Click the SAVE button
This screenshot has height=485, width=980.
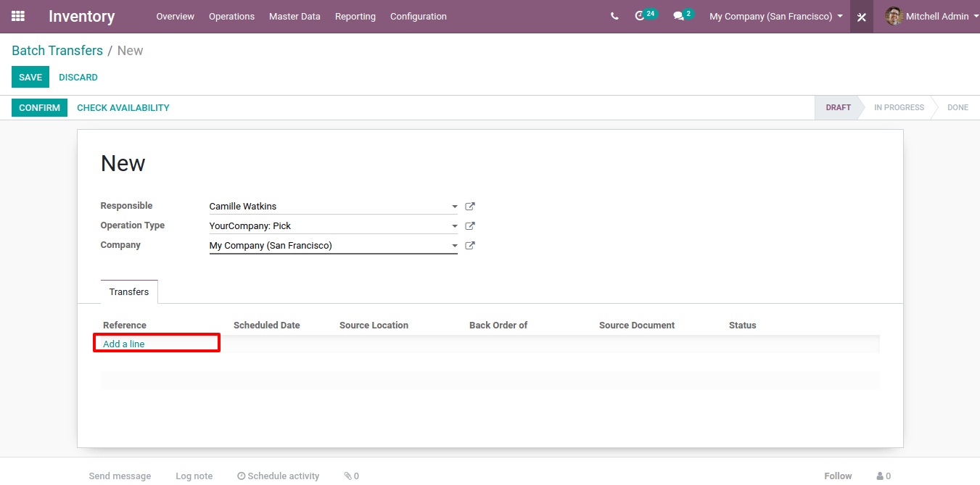pos(30,77)
